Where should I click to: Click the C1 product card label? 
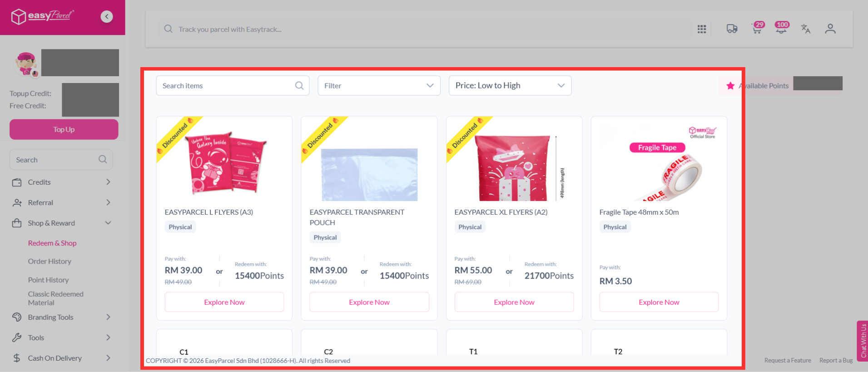[x=184, y=352]
